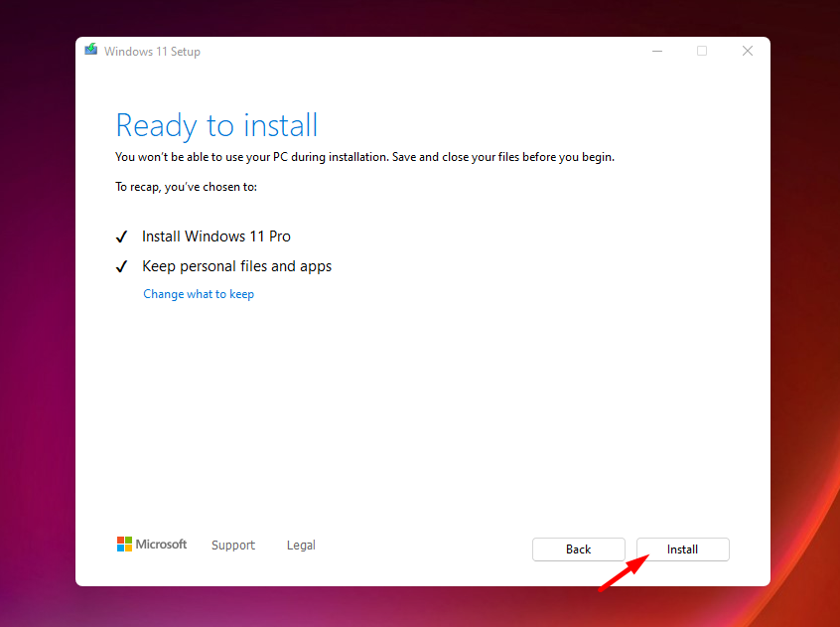Click the checkmark beside Install Windows 11 Pro
This screenshot has height=627, width=840.
(121, 236)
